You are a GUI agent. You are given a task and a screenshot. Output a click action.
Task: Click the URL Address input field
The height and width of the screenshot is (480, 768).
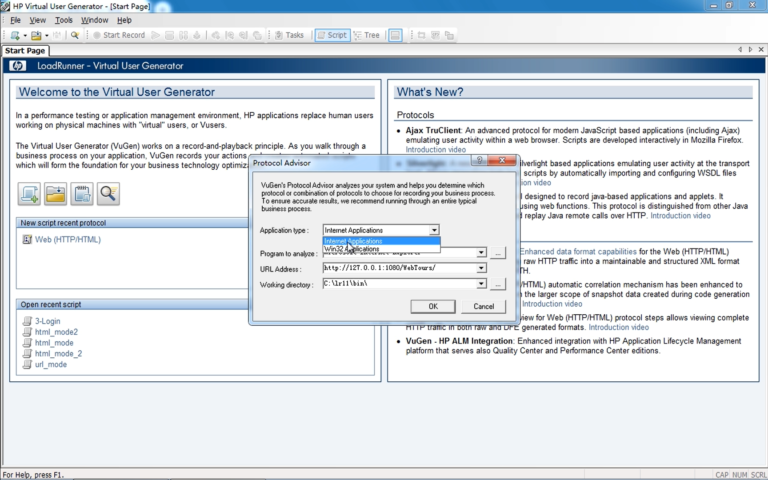[x=400, y=268]
